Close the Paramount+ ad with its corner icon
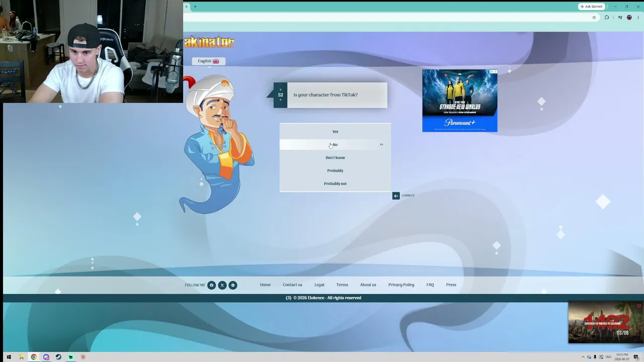The image size is (644, 362). [495, 72]
